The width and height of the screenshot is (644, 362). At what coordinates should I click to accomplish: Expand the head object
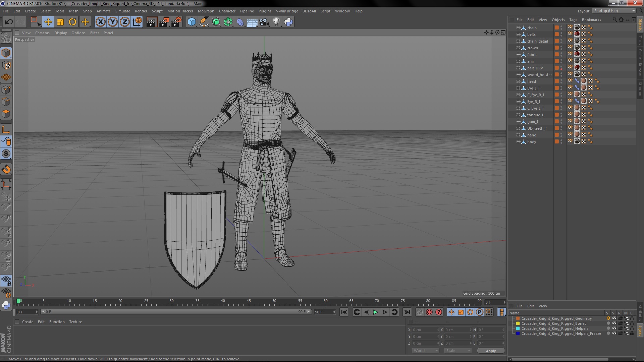[518, 81]
